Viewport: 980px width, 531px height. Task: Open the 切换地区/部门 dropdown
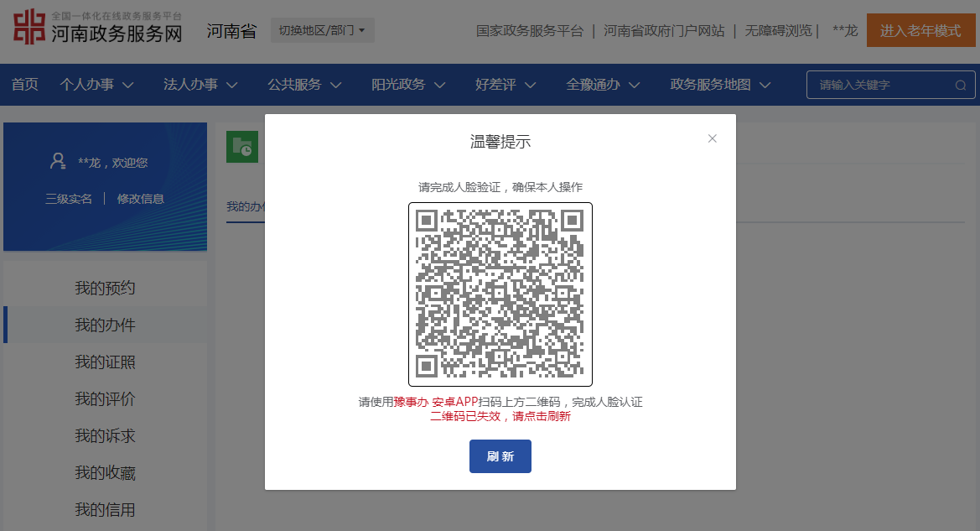(322, 30)
